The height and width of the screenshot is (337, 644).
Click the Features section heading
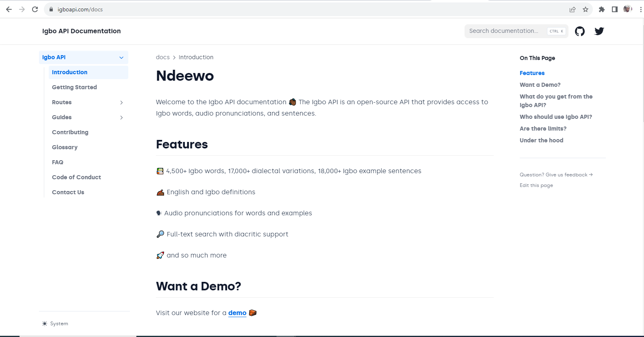point(182,144)
